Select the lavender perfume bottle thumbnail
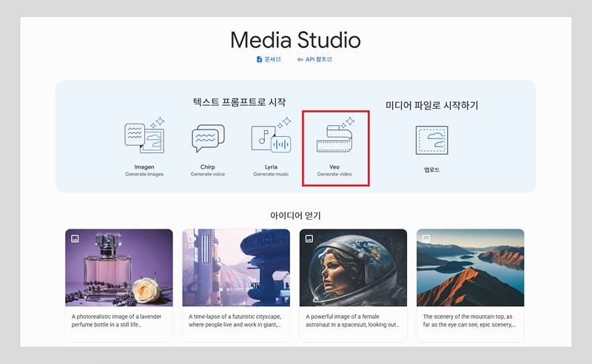The width and height of the screenshot is (592, 364). [118, 266]
